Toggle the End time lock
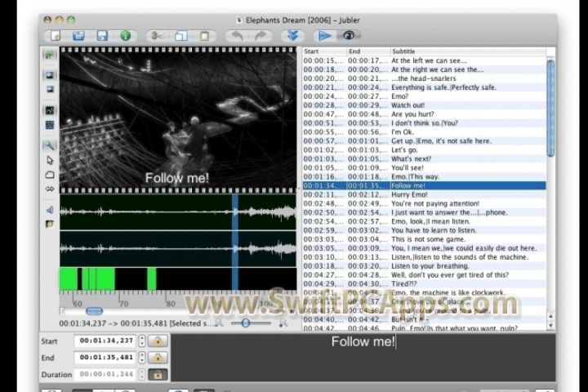The image size is (588, 392). pos(158,358)
